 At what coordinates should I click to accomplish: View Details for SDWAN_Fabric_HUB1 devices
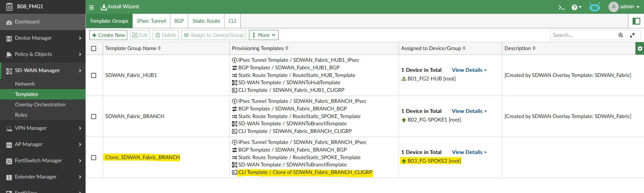469,70
